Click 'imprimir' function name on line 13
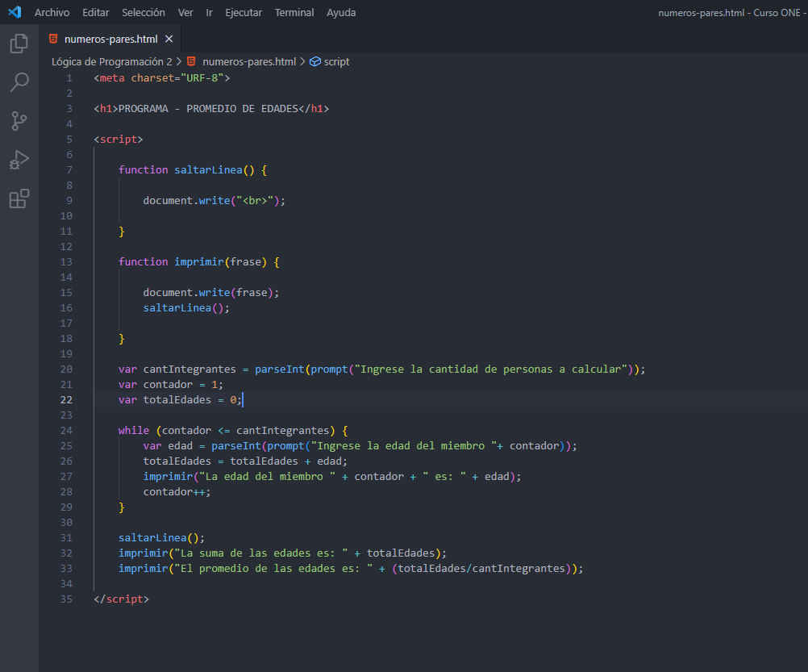The image size is (808, 672). point(199,262)
